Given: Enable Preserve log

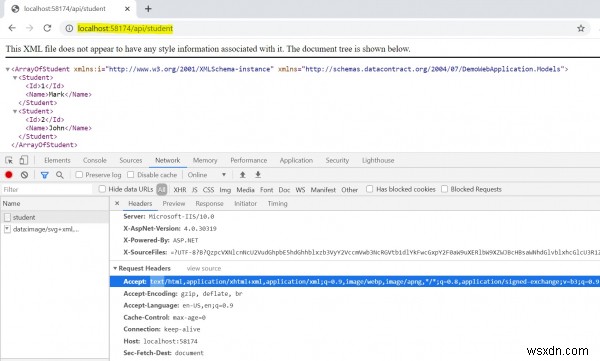Looking at the screenshot, I should pyautogui.click(x=79, y=175).
